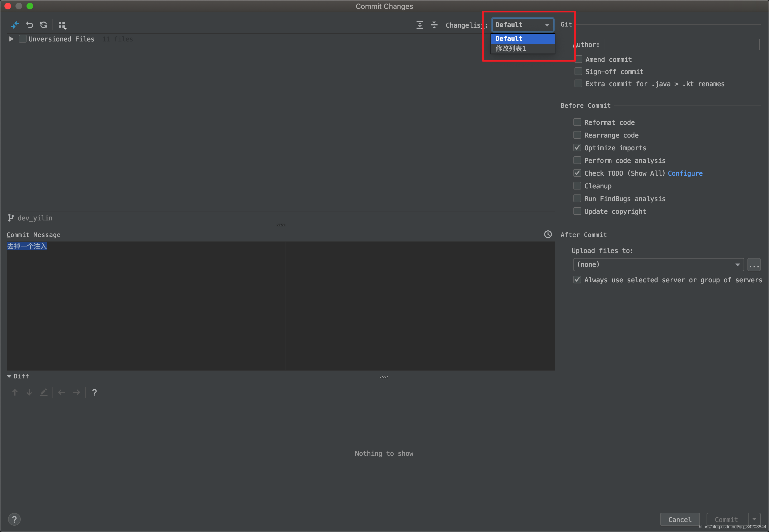
Task: Select the Rollback (revert) icon
Action: [30, 25]
